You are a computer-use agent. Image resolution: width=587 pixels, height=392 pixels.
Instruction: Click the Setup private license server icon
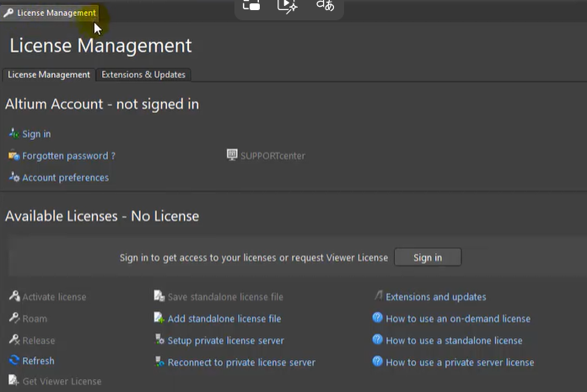pyautogui.click(x=160, y=340)
